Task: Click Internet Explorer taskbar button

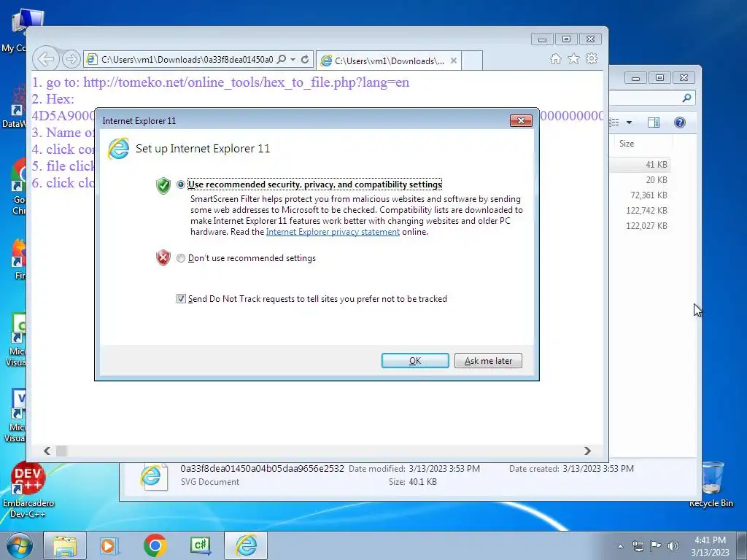Action: [246, 545]
